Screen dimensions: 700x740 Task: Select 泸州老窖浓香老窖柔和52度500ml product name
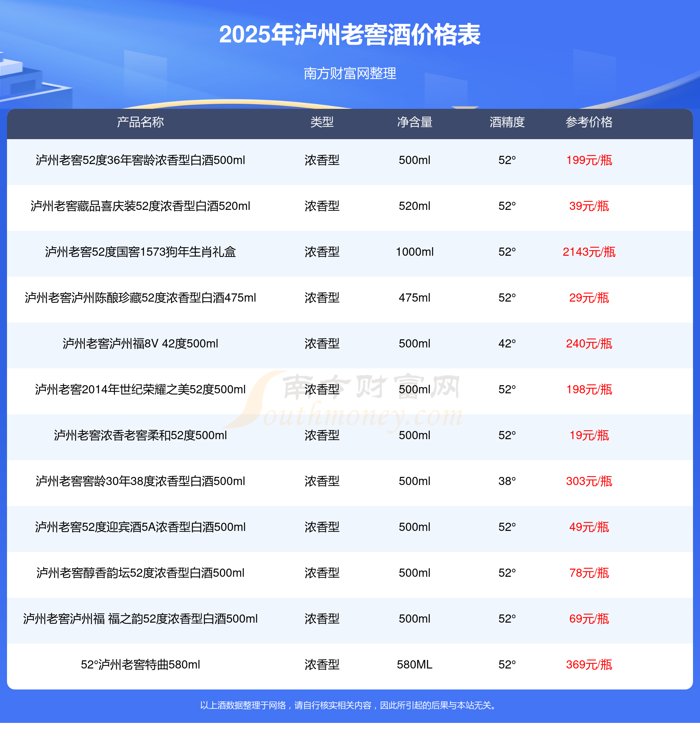(140, 435)
